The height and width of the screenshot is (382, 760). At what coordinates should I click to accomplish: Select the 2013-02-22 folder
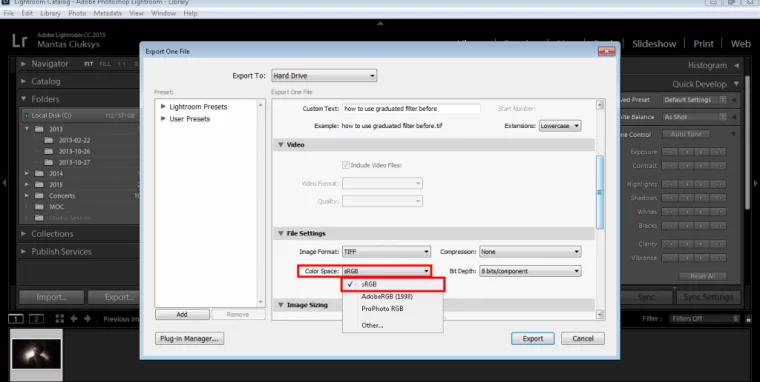74,140
